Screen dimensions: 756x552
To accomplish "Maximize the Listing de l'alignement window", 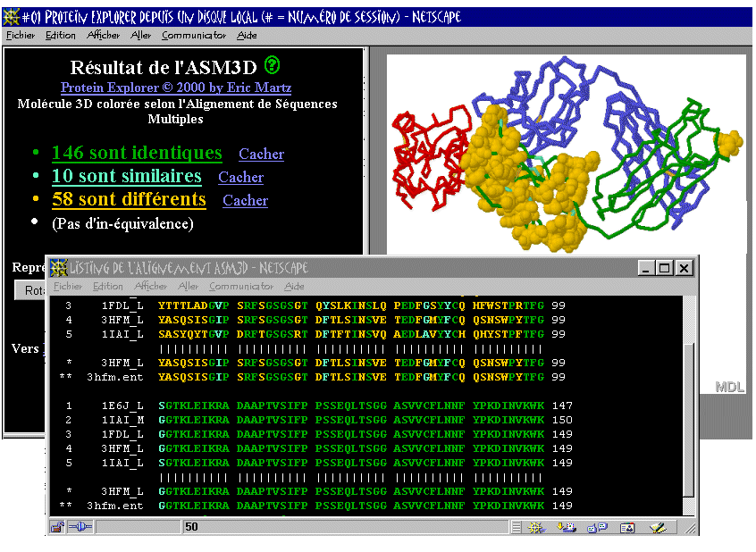I will point(664,268).
